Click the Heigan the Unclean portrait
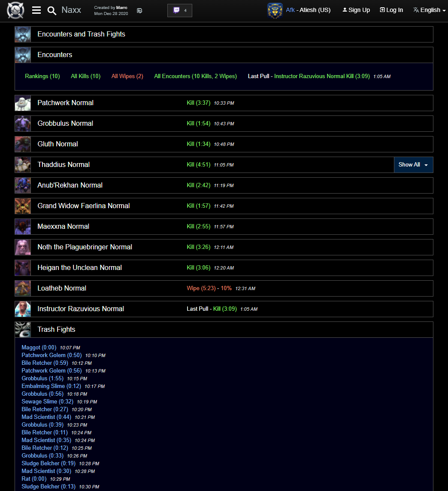 pos(23,268)
